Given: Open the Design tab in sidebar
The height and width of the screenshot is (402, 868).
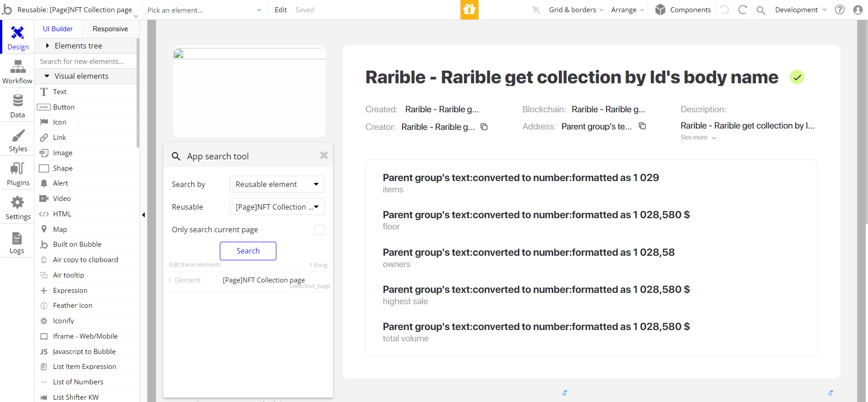Looking at the screenshot, I should pos(18,37).
